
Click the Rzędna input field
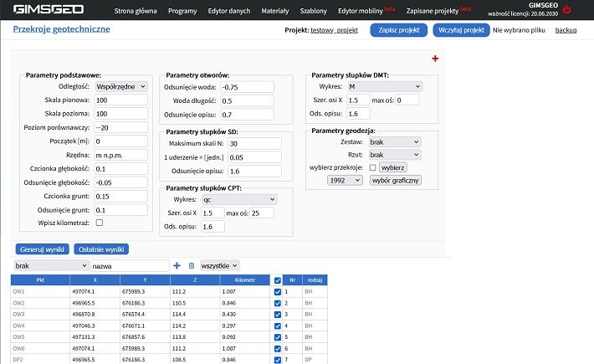click(120, 155)
